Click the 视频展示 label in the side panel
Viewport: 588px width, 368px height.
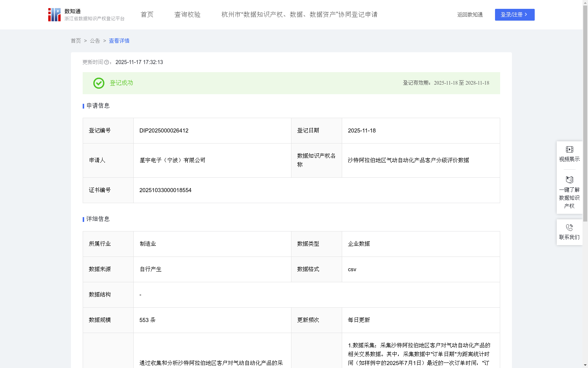(569, 159)
